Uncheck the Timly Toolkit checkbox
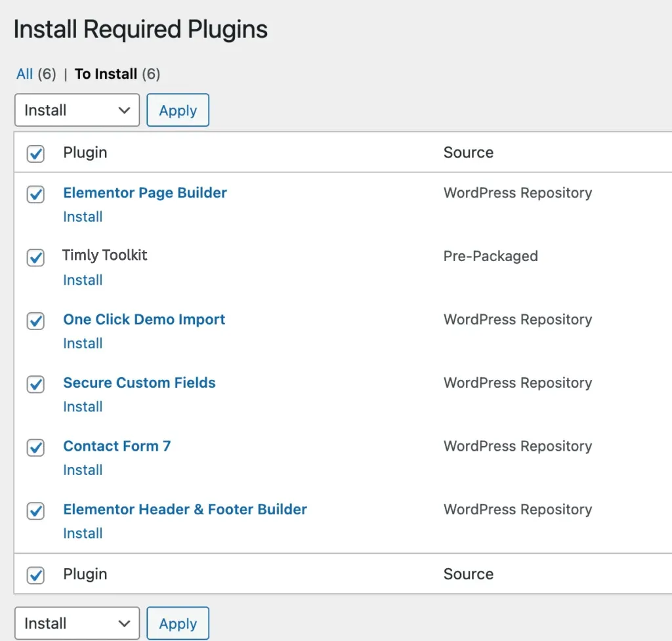This screenshot has width=672, height=641. (35, 258)
